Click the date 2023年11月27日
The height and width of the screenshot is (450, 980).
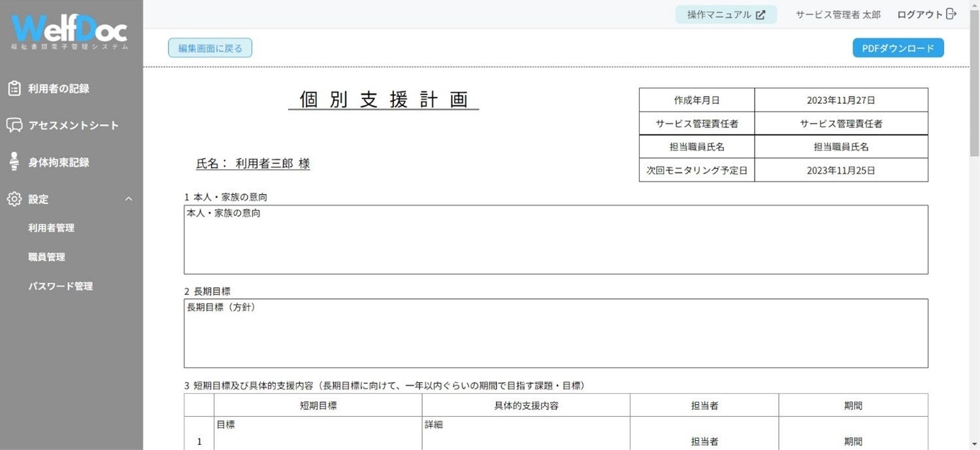point(841,100)
